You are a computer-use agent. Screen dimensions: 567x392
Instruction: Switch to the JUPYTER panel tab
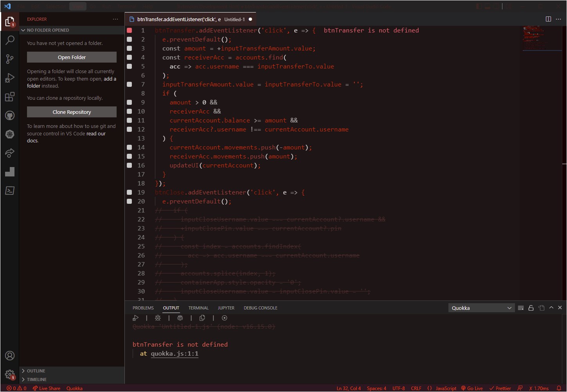click(226, 308)
